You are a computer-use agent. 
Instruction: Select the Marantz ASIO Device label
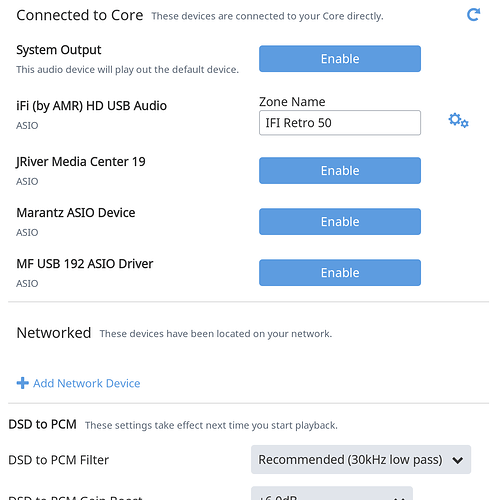(x=76, y=213)
